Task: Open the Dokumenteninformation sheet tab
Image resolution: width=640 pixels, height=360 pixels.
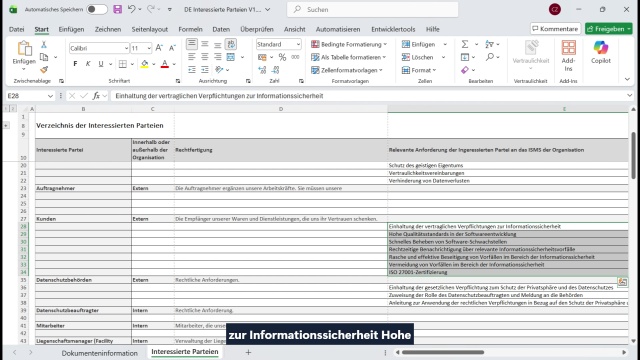Action: [100, 353]
